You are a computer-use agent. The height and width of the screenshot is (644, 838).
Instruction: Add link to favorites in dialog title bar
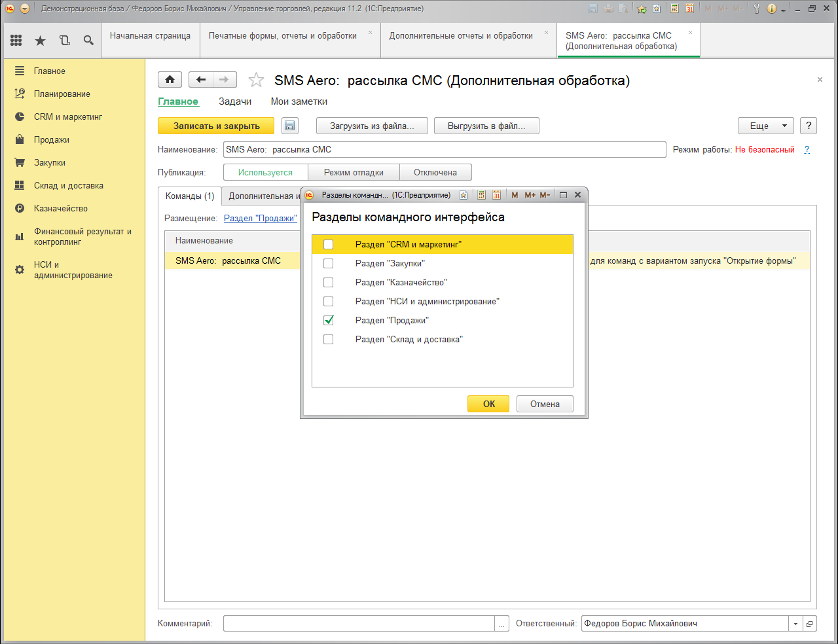point(464,195)
